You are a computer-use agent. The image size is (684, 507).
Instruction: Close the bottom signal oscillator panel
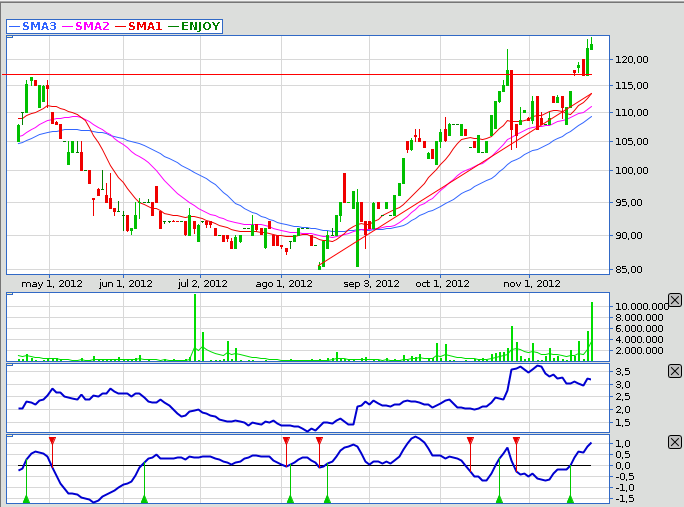click(x=674, y=442)
